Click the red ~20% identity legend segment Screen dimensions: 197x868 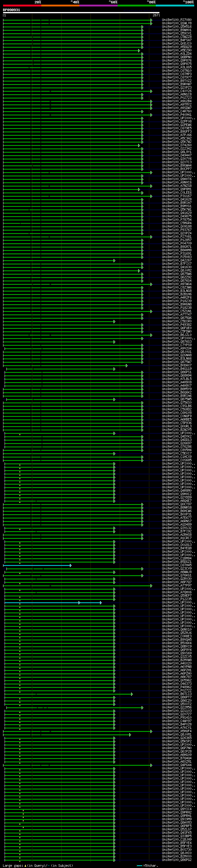[22, 6]
